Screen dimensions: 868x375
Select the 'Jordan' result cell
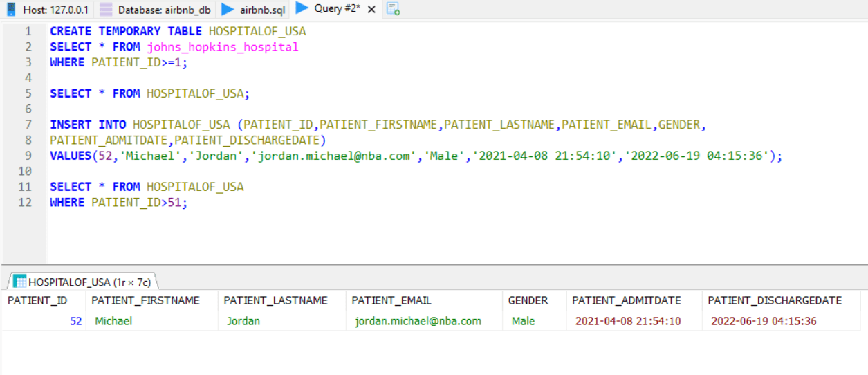pos(281,321)
